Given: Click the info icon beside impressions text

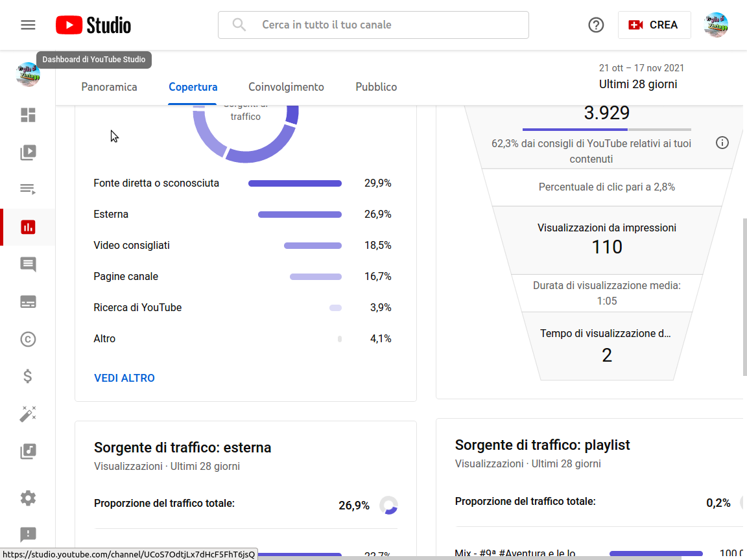Looking at the screenshot, I should click(722, 143).
